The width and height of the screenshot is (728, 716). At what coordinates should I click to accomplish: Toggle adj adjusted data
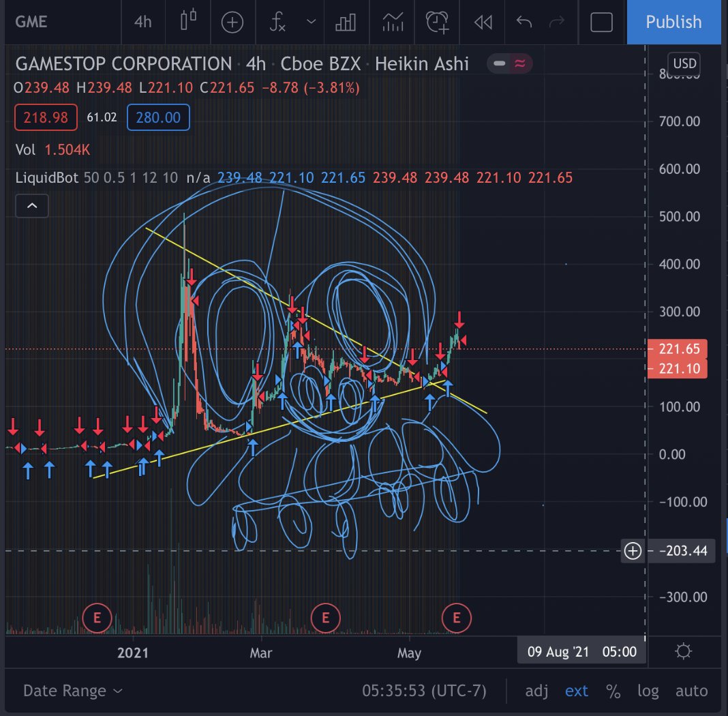tap(536, 691)
